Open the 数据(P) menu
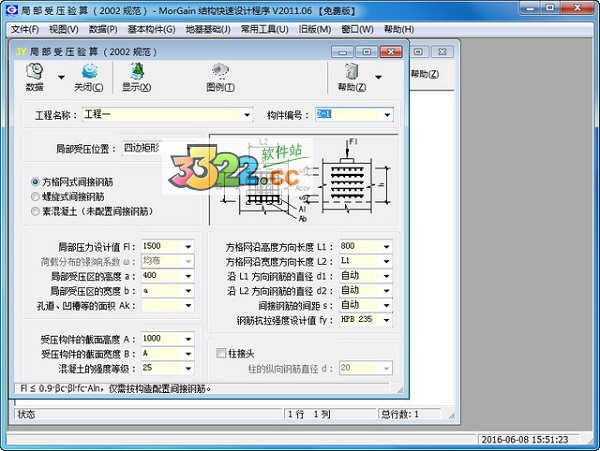600x451 pixels. tap(103, 29)
